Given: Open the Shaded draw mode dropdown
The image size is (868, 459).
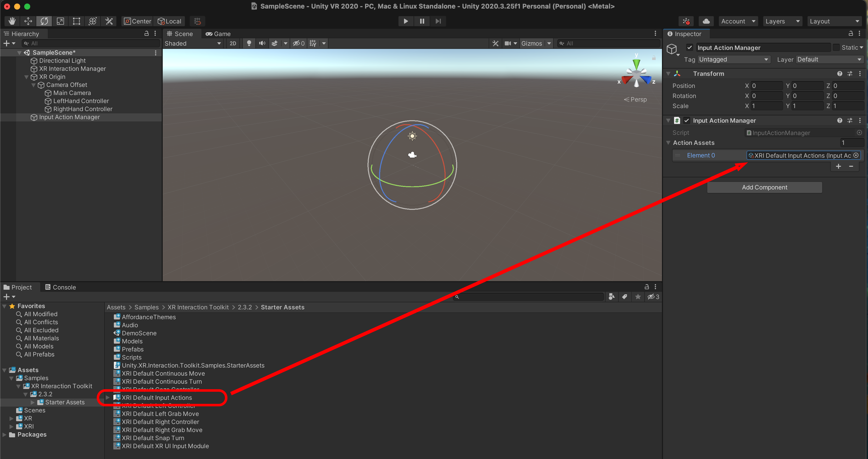Looking at the screenshot, I should (193, 43).
